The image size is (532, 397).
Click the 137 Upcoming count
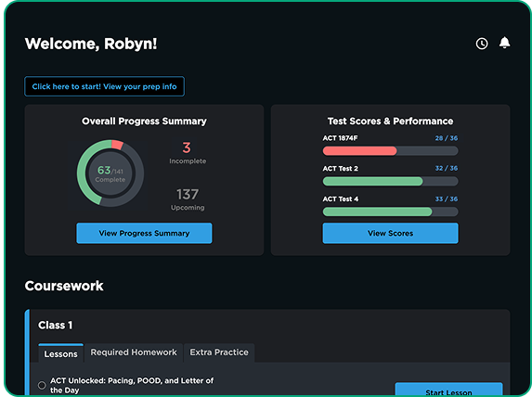point(188,199)
